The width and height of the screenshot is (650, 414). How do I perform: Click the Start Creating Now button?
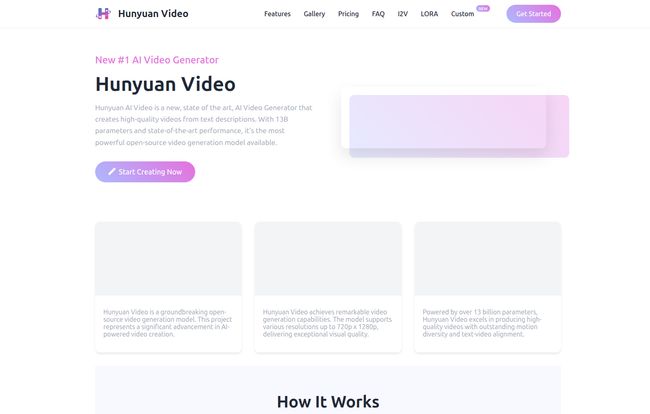pyautogui.click(x=145, y=172)
